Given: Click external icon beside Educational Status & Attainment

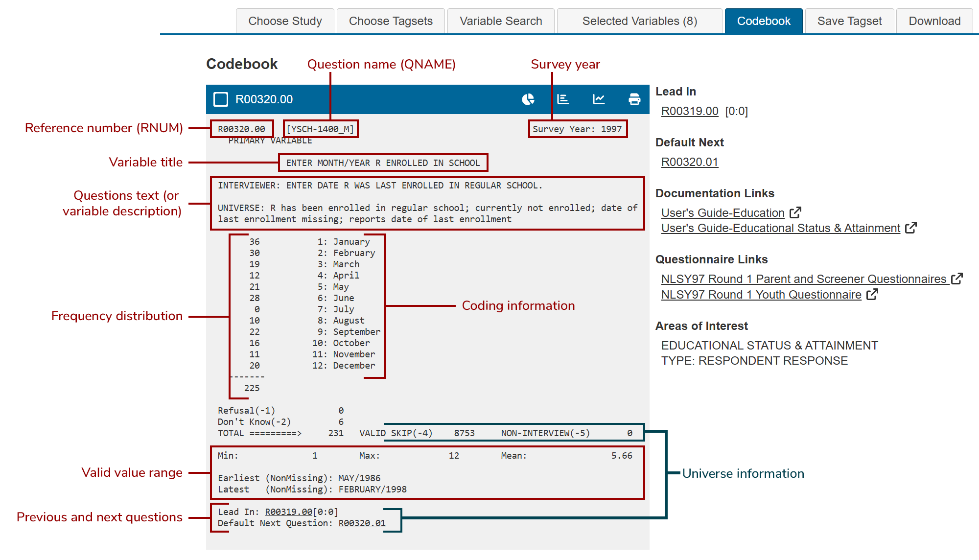Looking at the screenshot, I should 911,228.
